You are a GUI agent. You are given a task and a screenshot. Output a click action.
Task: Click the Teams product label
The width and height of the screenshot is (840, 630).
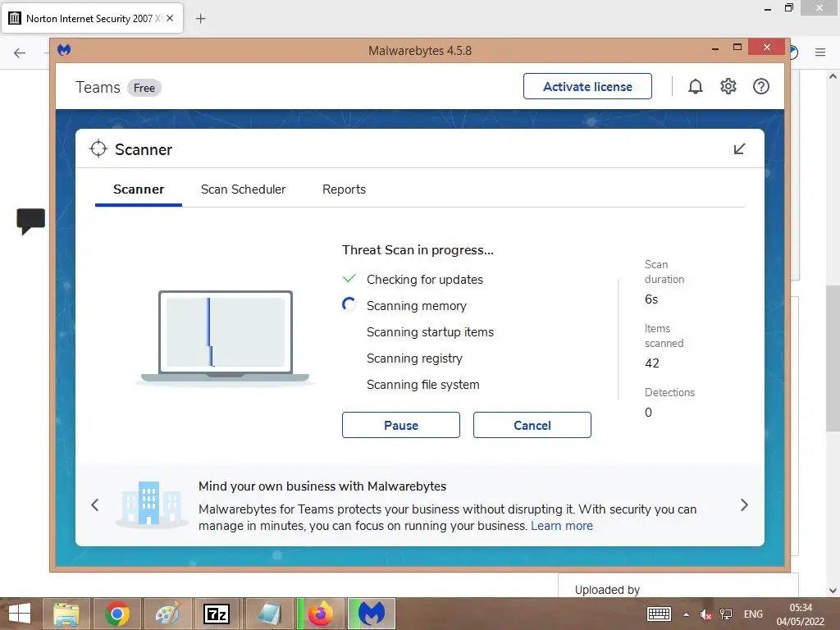pyautogui.click(x=98, y=87)
